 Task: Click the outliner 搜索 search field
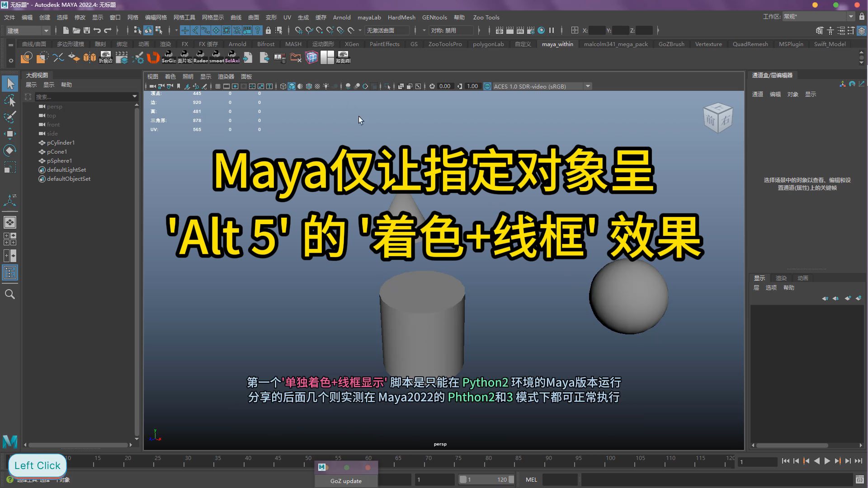tap(82, 96)
